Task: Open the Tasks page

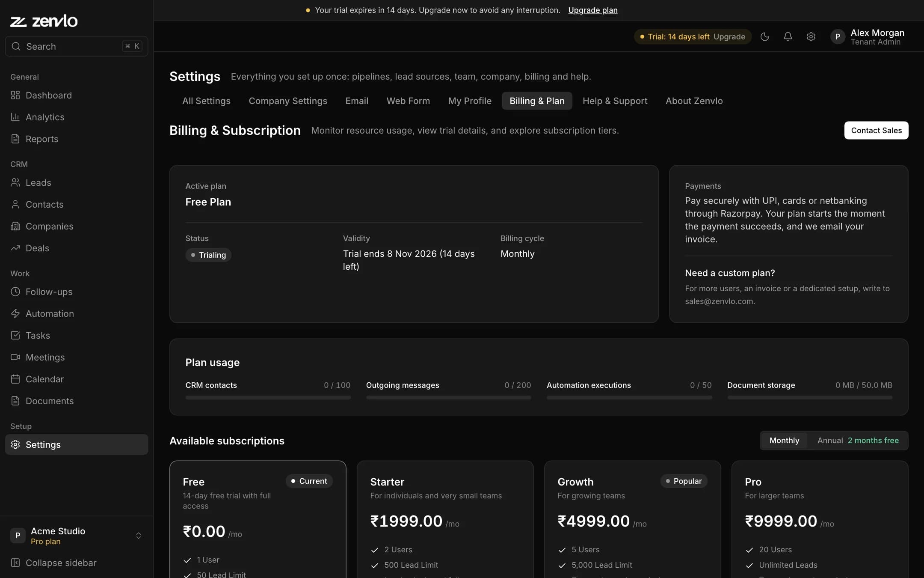Action: click(x=77, y=335)
